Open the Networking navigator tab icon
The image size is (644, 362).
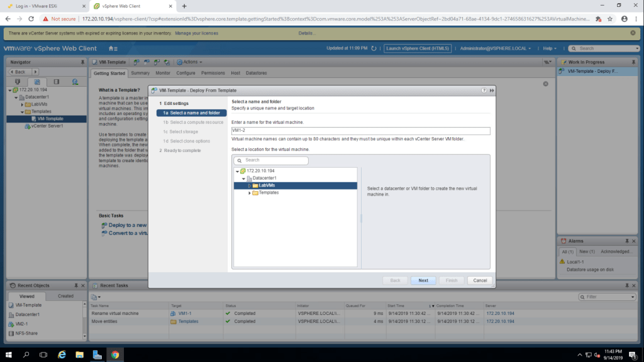(75, 82)
